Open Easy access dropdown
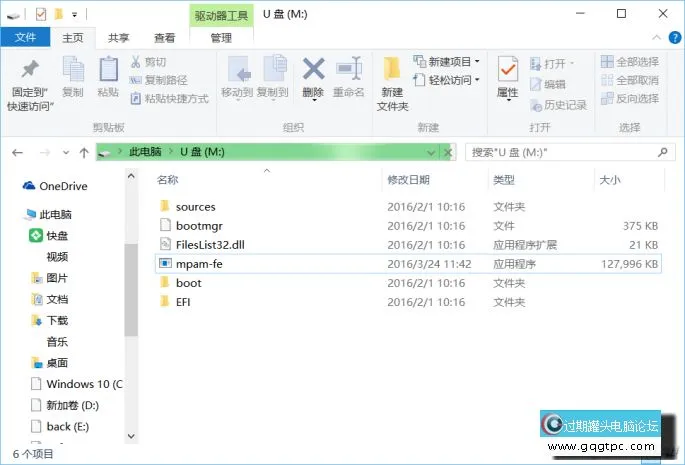This screenshot has width=685, height=465. [x=447, y=80]
